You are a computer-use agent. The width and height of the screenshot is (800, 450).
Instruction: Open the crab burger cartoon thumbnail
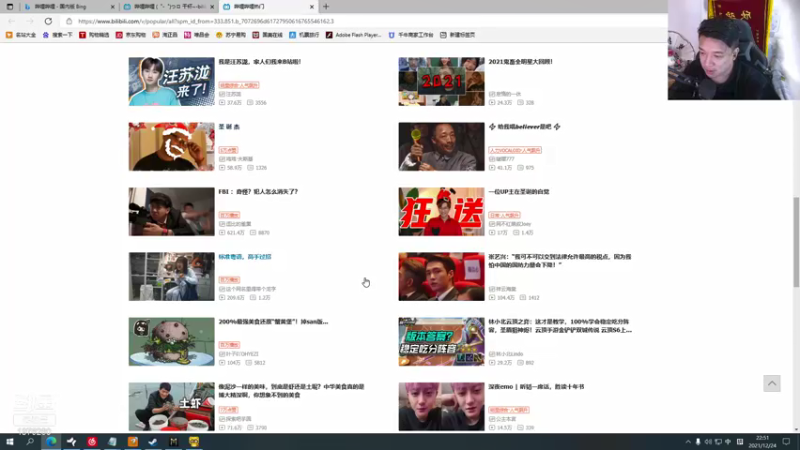[x=171, y=342]
